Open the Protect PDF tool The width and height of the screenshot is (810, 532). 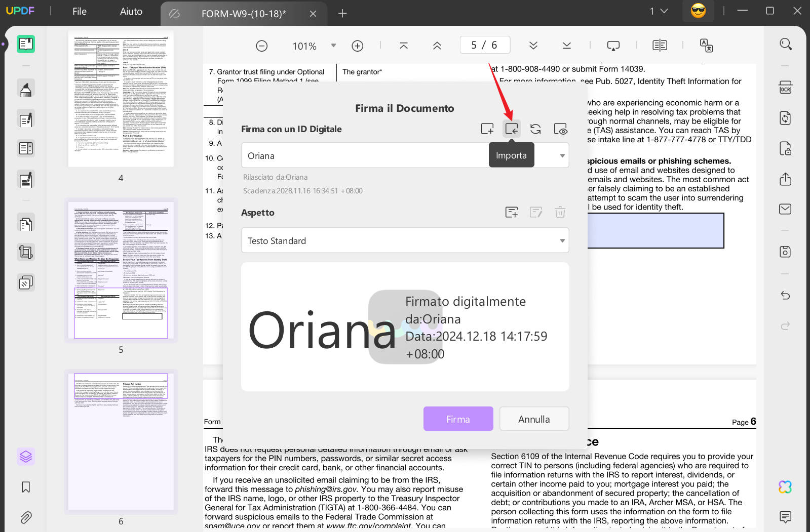click(785, 148)
